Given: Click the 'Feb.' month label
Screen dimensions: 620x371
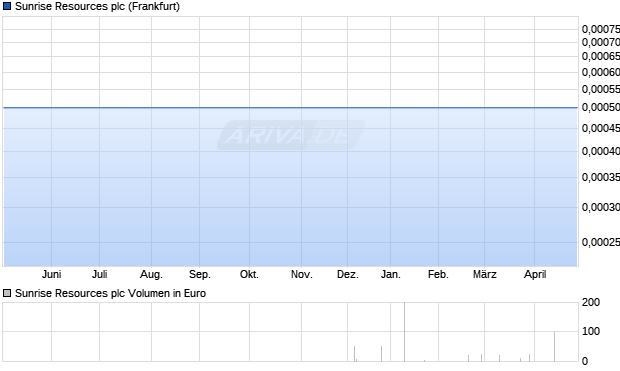Looking at the screenshot, I should click(439, 274).
